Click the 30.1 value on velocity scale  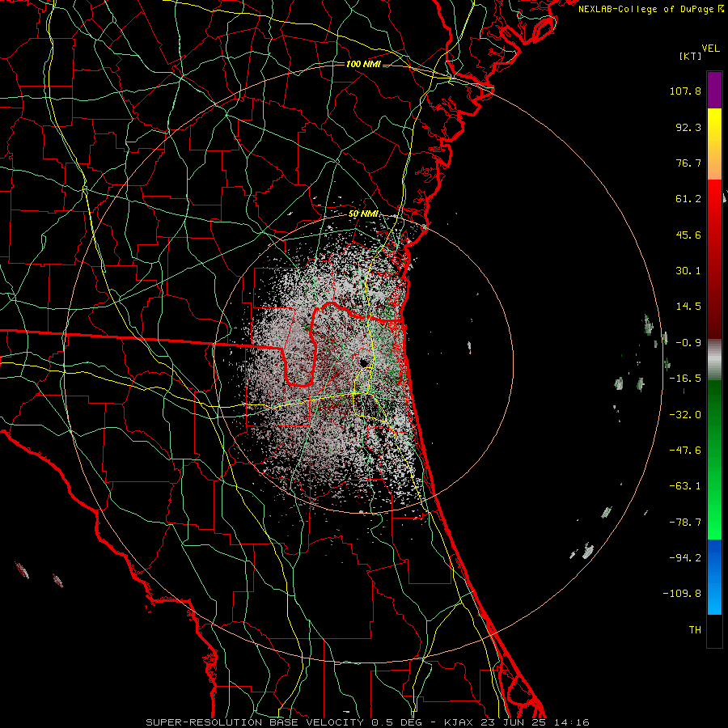click(688, 271)
